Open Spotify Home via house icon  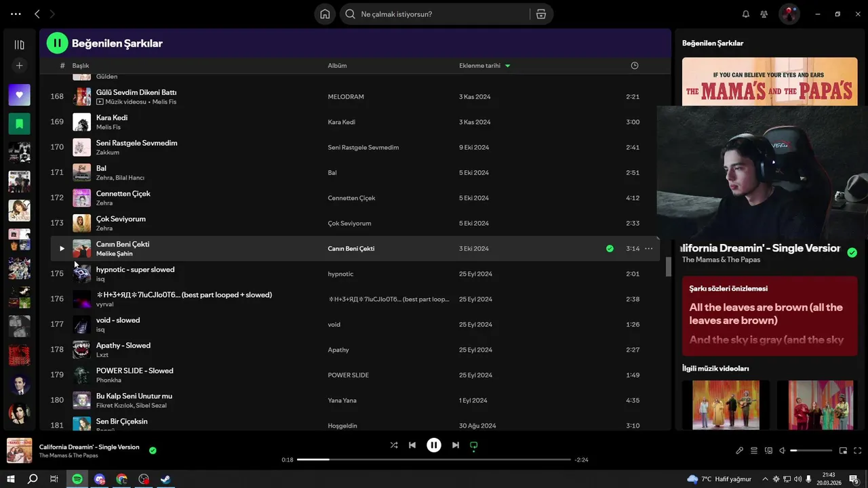click(x=325, y=14)
